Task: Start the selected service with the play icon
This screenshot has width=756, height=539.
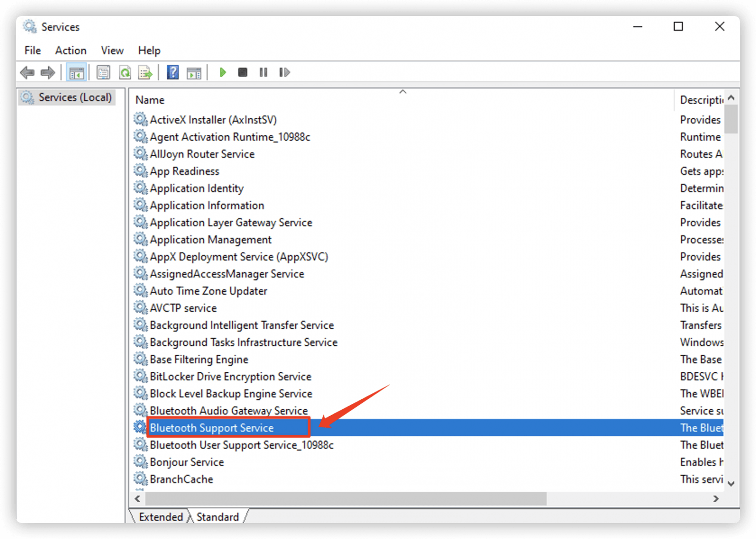Action: tap(222, 72)
